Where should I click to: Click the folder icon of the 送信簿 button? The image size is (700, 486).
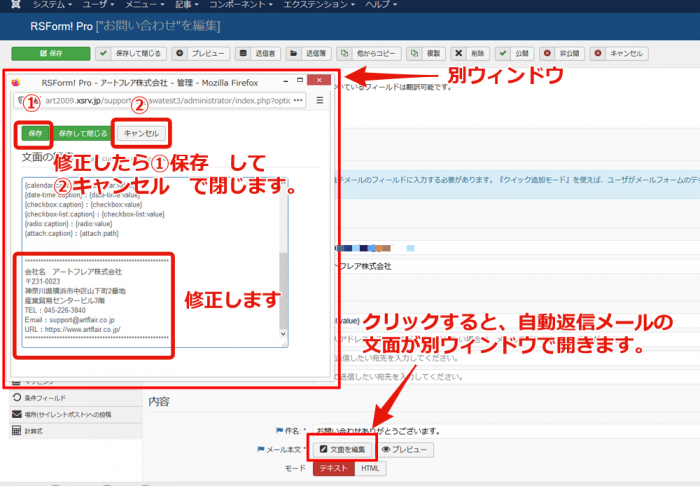coord(293,53)
